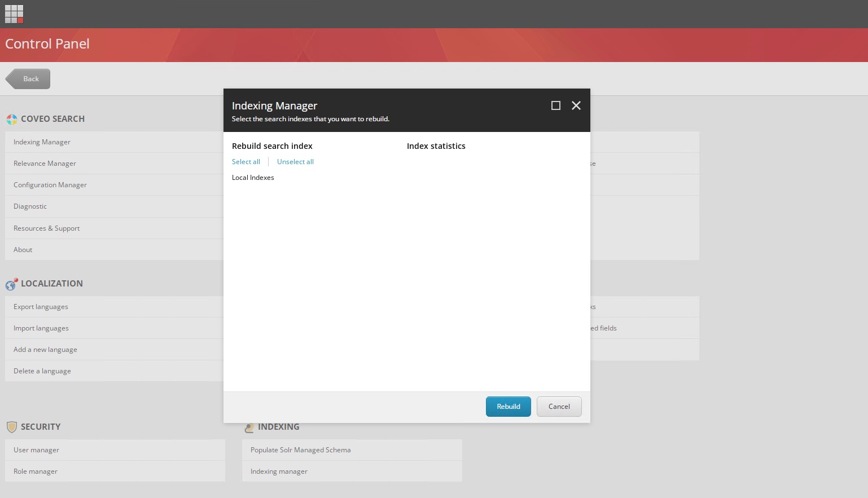Click the Coveo Search logo icon
This screenshot has height=498, width=868.
coord(12,120)
